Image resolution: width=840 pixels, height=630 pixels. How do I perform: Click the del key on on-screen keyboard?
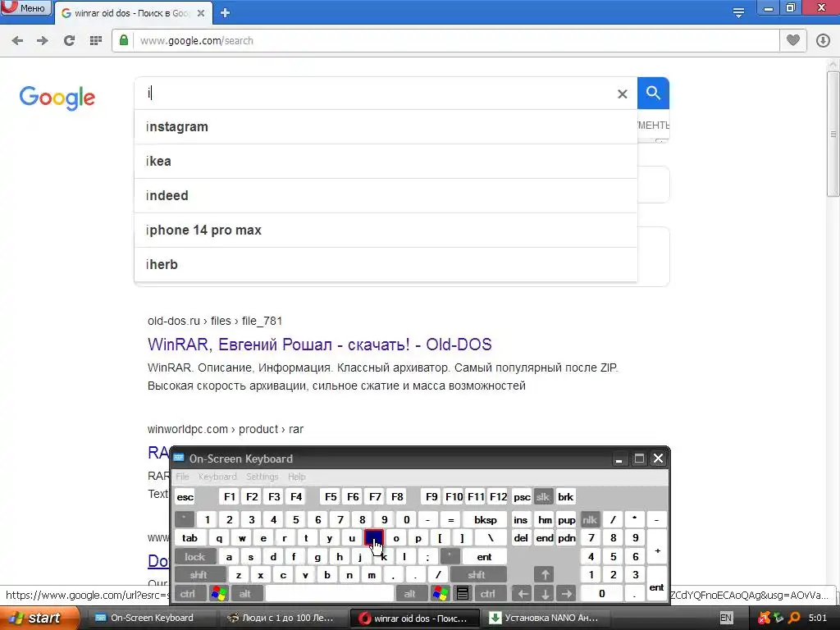tap(521, 538)
